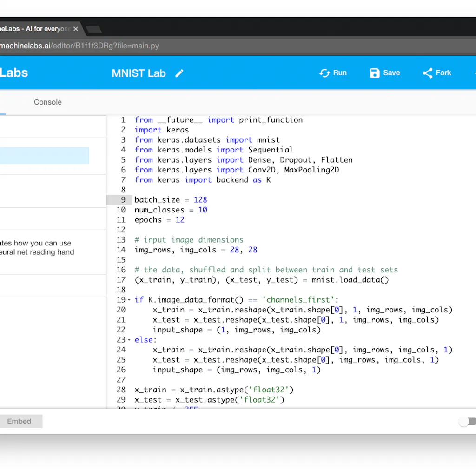Click the Run text label
Viewport: 476px width, 476px height.
click(340, 73)
